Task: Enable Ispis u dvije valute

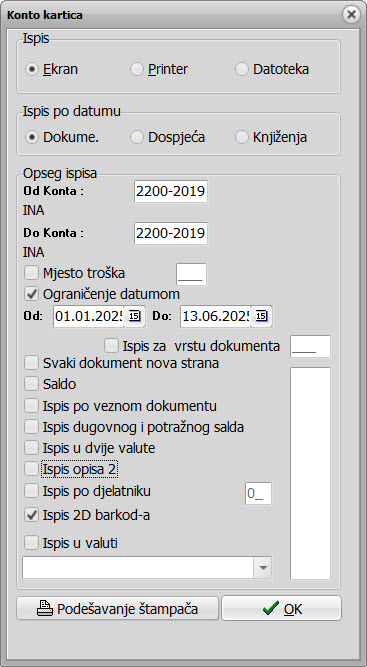Action: [x=31, y=448]
